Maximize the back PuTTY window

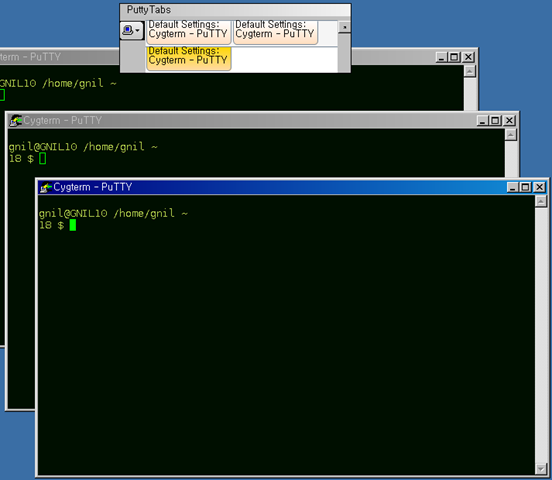click(454, 57)
